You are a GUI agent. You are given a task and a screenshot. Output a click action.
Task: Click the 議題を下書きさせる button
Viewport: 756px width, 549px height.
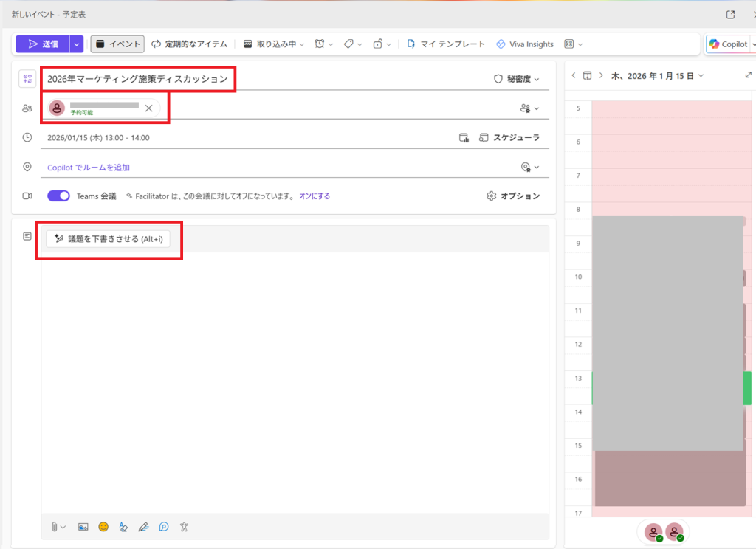point(109,239)
